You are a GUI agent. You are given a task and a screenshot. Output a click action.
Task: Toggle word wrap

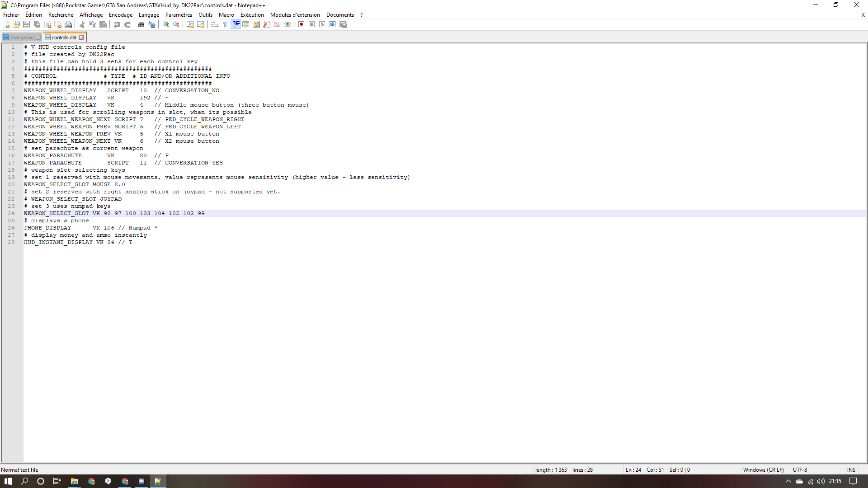click(x=214, y=25)
